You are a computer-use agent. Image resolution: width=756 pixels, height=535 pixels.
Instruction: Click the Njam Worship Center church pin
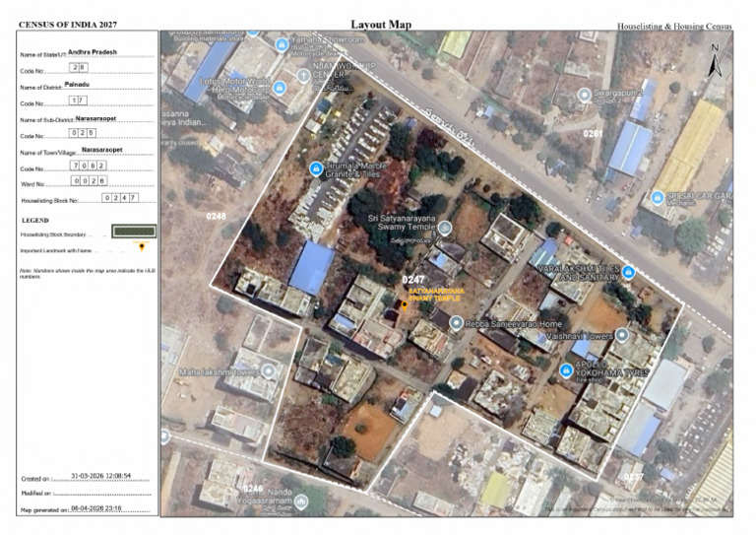[303, 76]
